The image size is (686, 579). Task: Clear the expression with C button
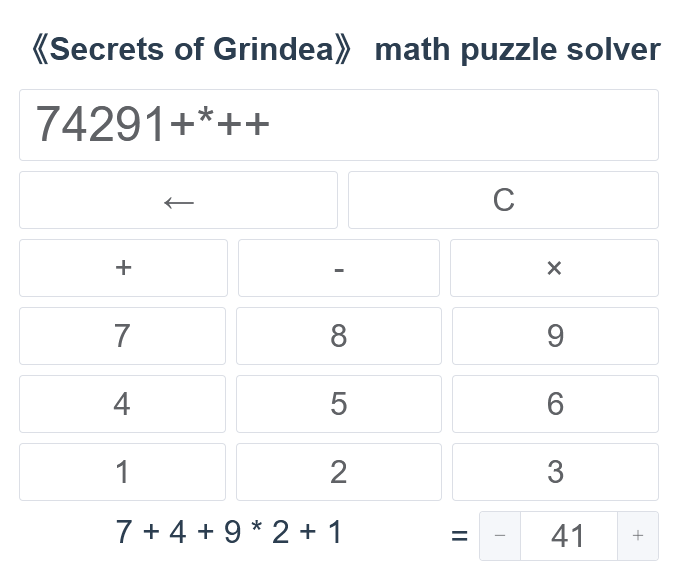[x=503, y=200]
